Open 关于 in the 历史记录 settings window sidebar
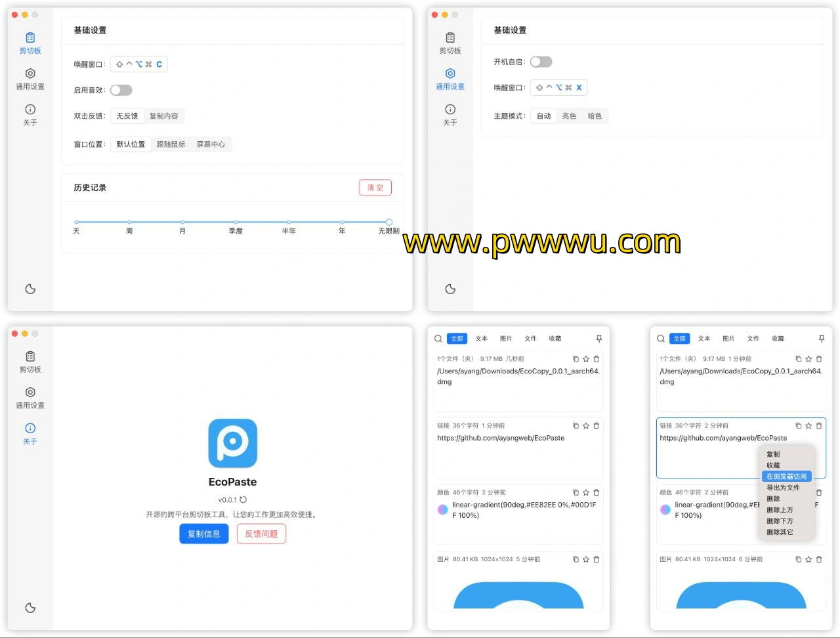 [x=30, y=115]
